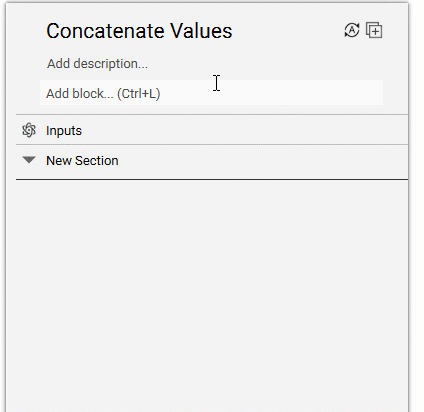Place cursor in Add block search box
The image size is (424, 412).
click(x=211, y=93)
